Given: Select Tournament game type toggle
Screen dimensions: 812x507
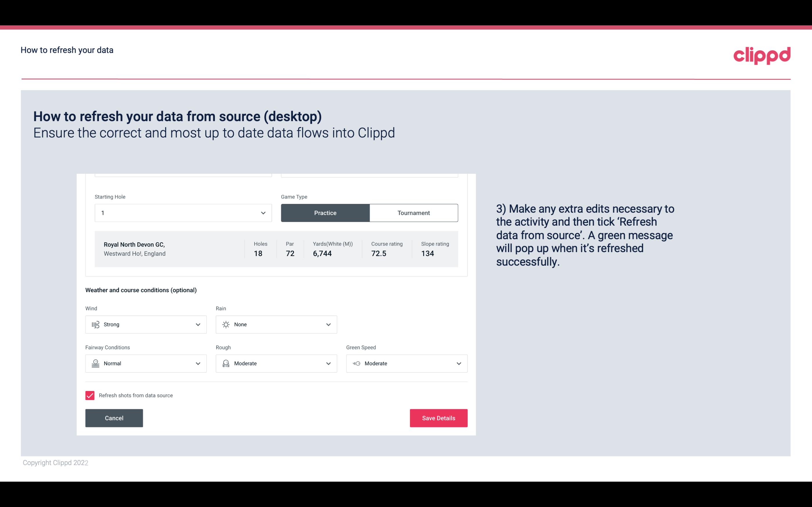Looking at the screenshot, I should 413,213.
